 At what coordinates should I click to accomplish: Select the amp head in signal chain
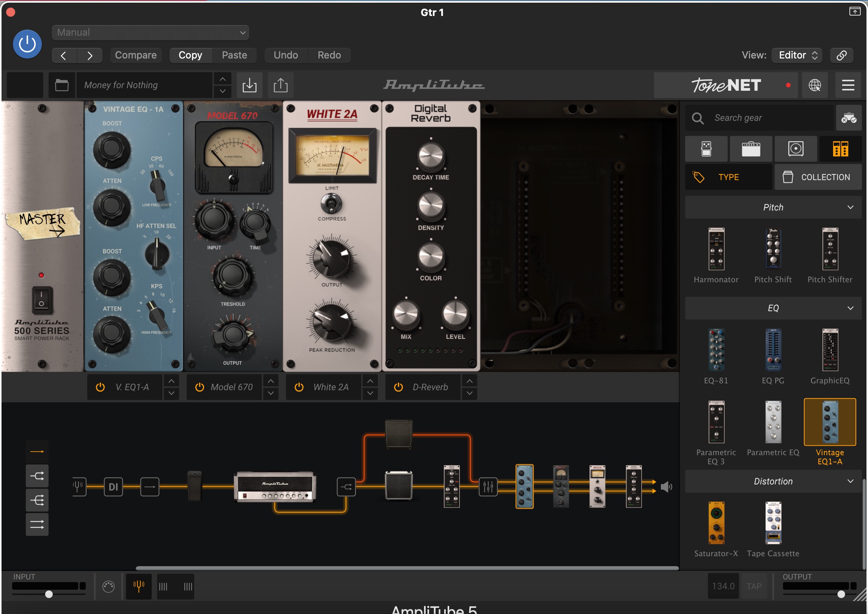(275, 487)
